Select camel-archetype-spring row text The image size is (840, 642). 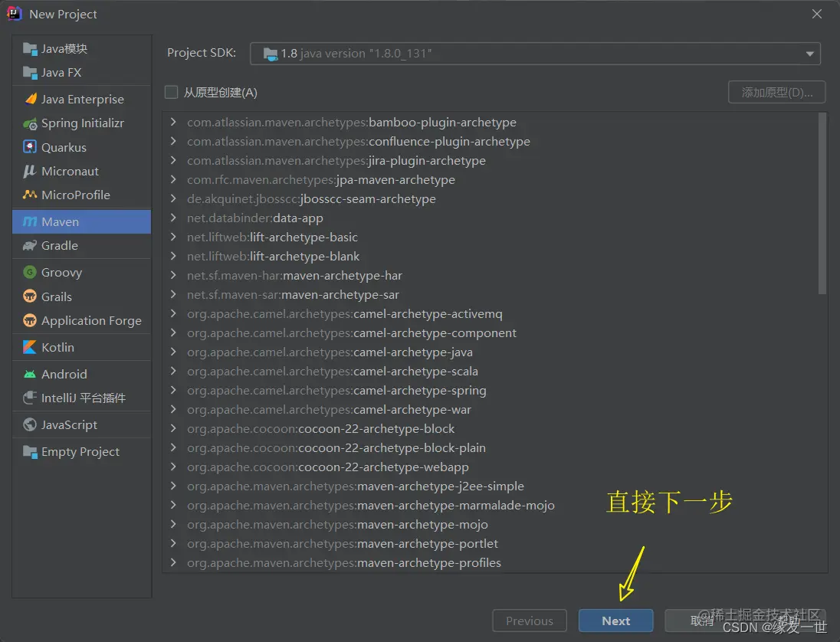(x=336, y=391)
